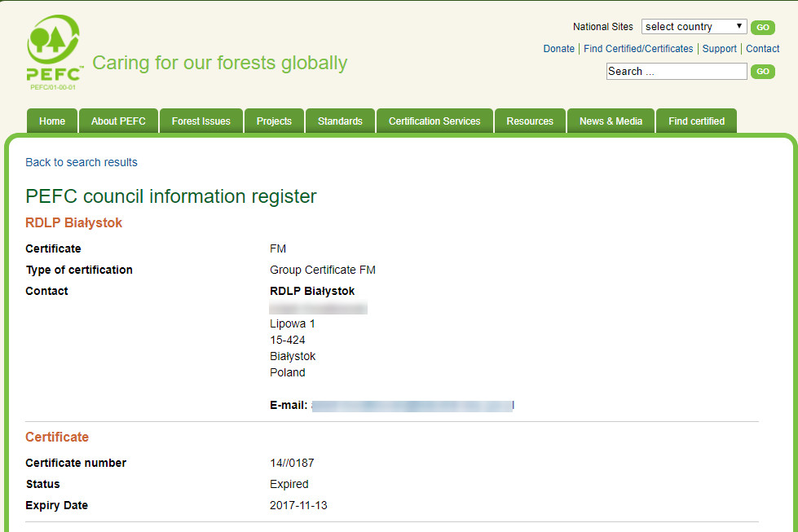Go to the Home tab
The width and height of the screenshot is (798, 532).
pyautogui.click(x=52, y=121)
